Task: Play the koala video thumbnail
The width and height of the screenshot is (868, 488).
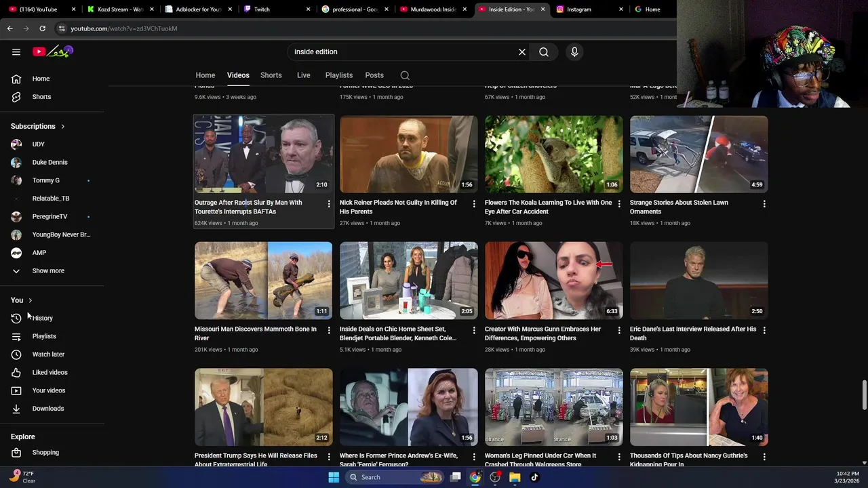Action: (554, 155)
